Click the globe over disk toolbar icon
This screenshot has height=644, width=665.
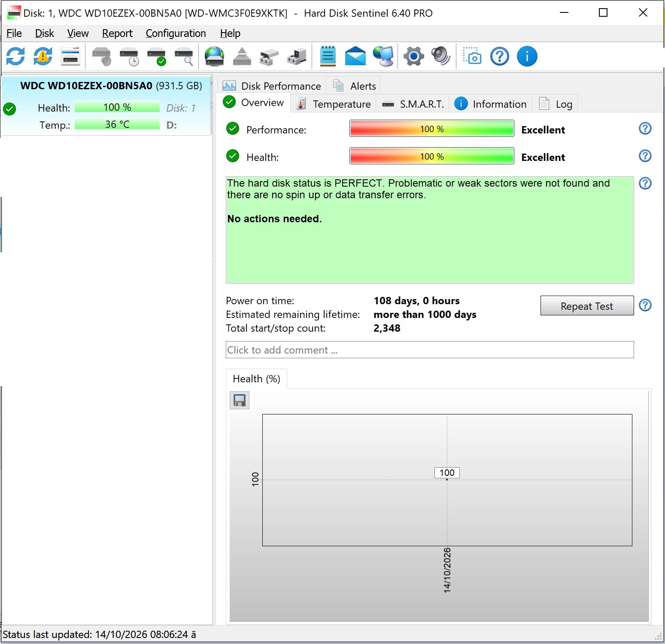[x=215, y=56]
